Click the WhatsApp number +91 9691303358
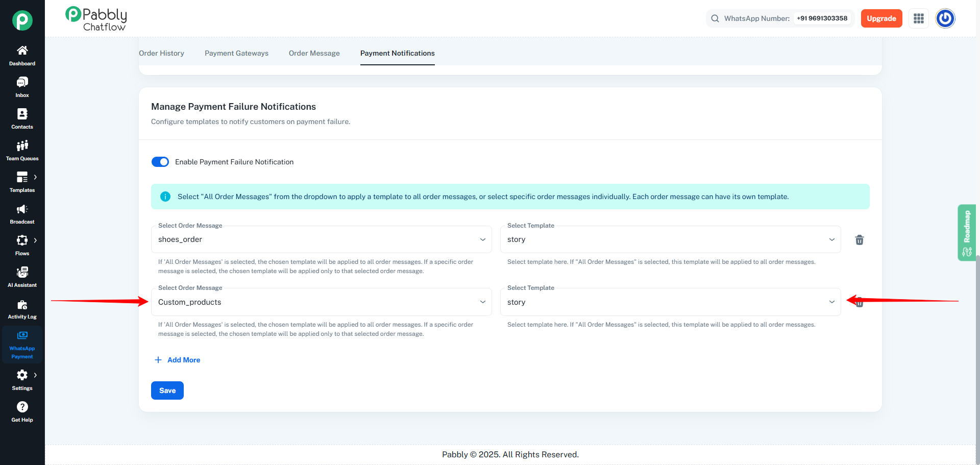The width and height of the screenshot is (980, 465). click(x=822, y=18)
